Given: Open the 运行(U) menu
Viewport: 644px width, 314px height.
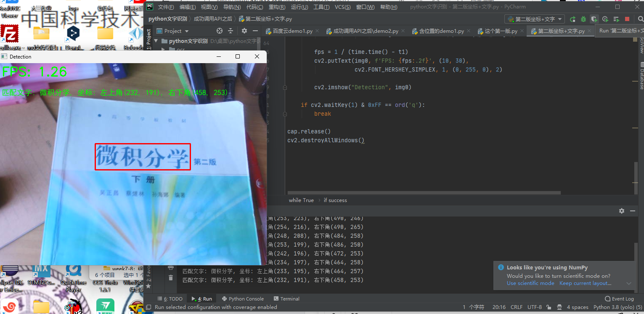Looking at the screenshot, I should coord(299,7).
